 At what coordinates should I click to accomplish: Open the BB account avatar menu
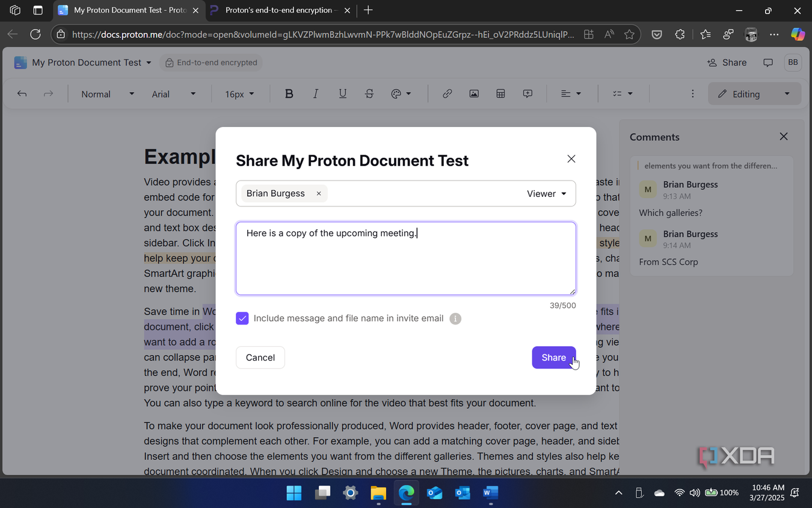pyautogui.click(x=793, y=63)
